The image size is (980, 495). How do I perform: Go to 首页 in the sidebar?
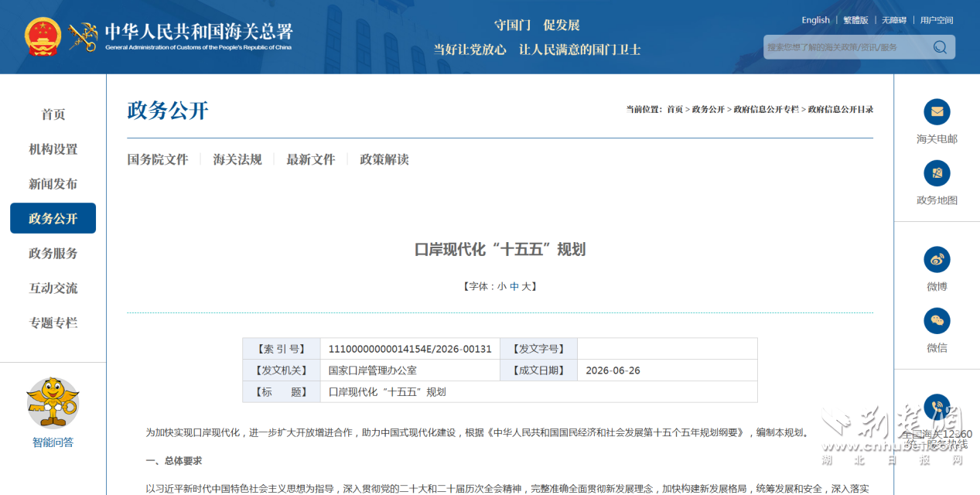click(x=53, y=114)
